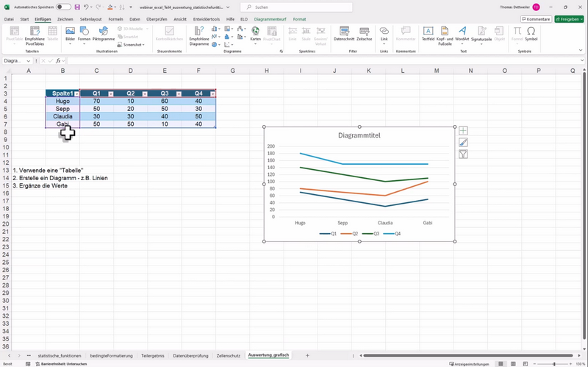Screen dimensions: 588x367
Task: Click the Suchen search field
Action: coord(294,7)
